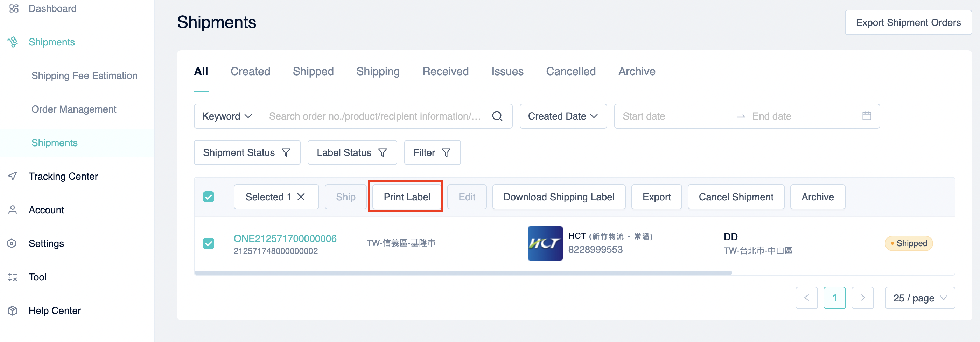Open order ONE212571700000006 link
This screenshot has height=342, width=980.
tap(285, 238)
